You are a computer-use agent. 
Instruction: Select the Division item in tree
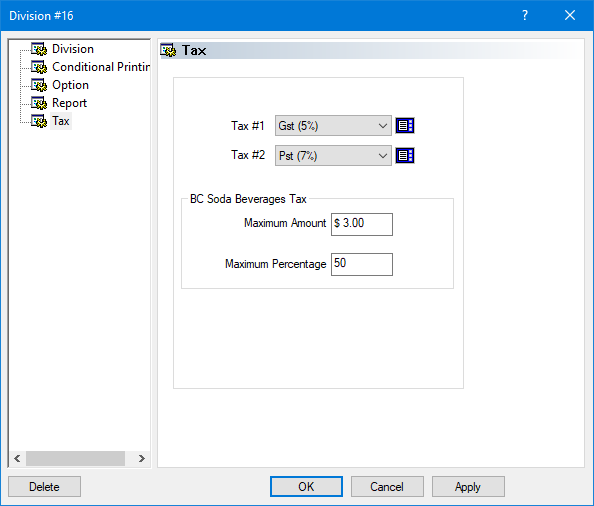[73, 49]
